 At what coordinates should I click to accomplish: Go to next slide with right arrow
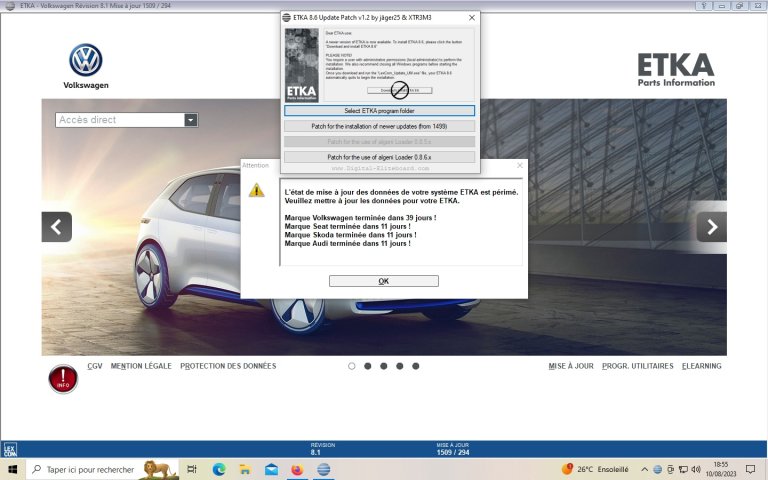pos(712,227)
